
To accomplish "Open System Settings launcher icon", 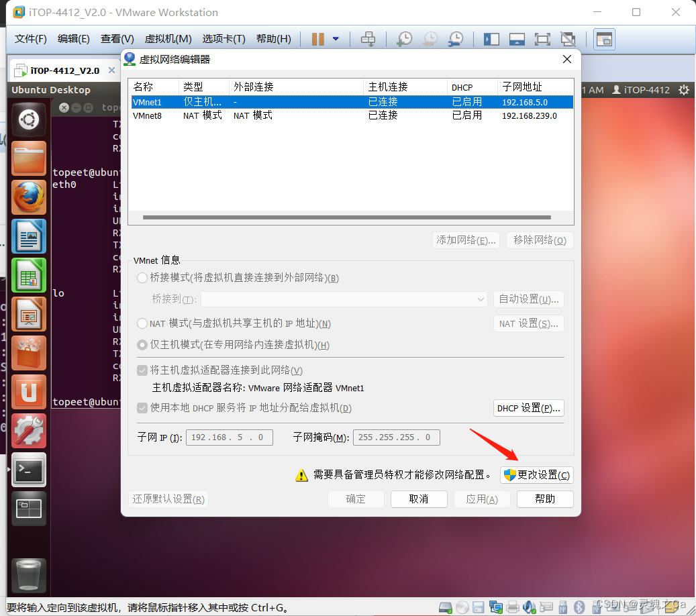I will [29, 431].
